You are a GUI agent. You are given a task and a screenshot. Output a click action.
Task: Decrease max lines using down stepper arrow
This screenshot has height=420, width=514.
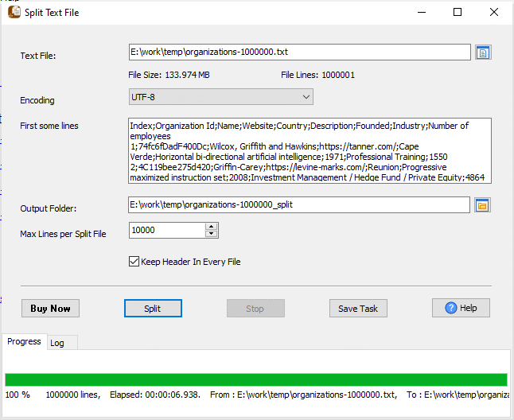[x=211, y=234]
